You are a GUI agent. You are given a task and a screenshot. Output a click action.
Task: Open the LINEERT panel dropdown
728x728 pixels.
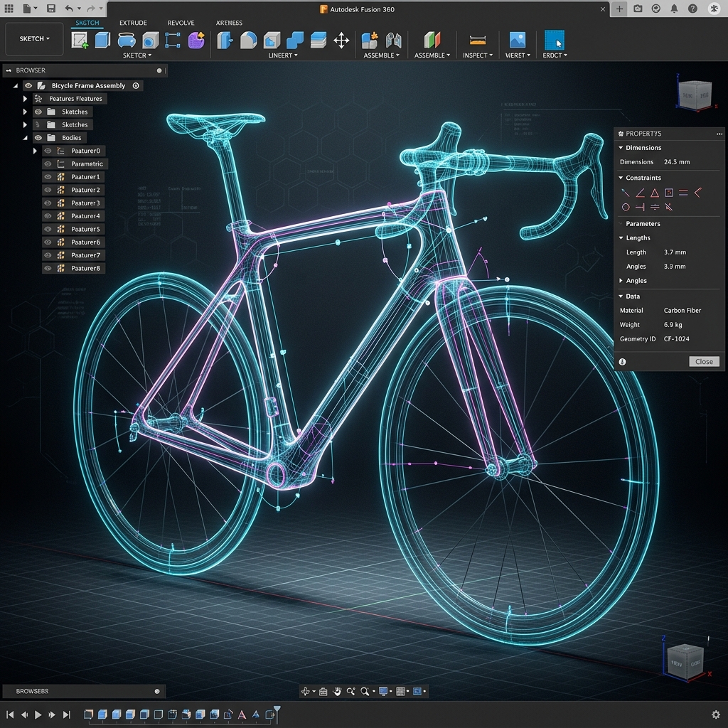(x=283, y=55)
